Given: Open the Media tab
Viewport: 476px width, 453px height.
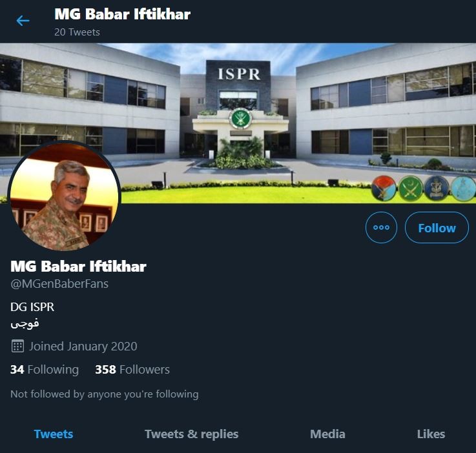Looking at the screenshot, I should click(x=327, y=434).
